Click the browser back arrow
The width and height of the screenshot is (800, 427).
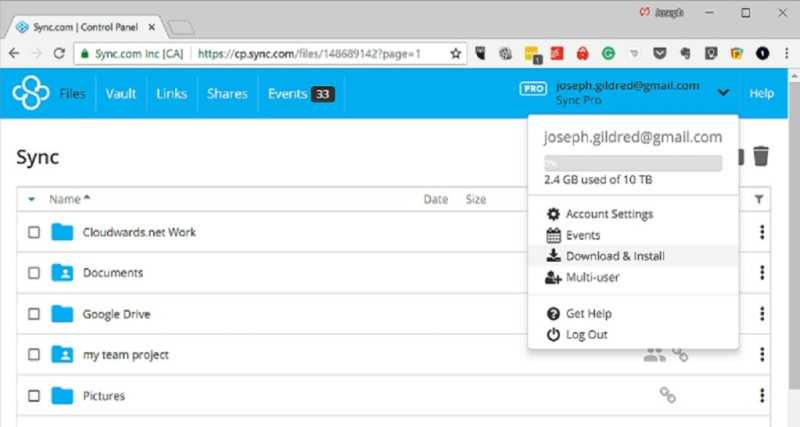tap(14, 53)
